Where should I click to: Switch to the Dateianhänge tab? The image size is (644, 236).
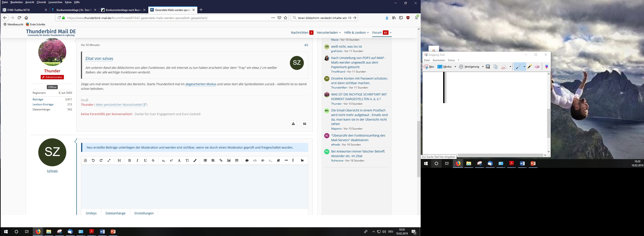coord(115,213)
